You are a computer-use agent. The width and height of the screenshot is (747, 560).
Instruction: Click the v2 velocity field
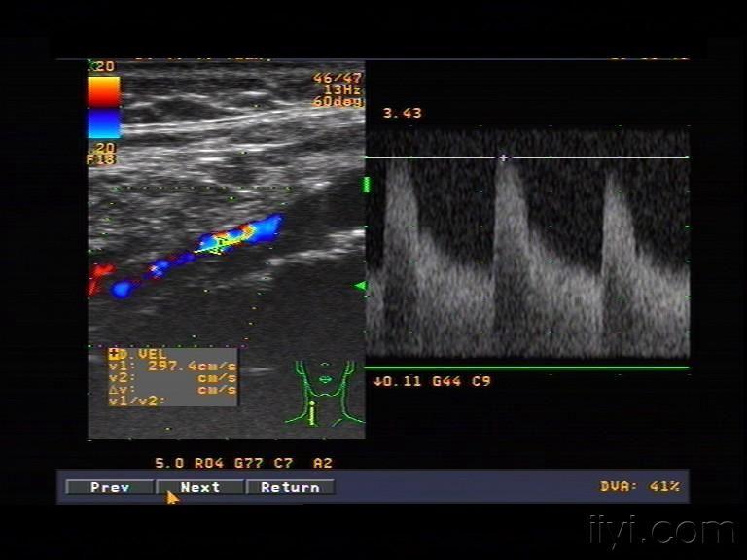pos(172,378)
